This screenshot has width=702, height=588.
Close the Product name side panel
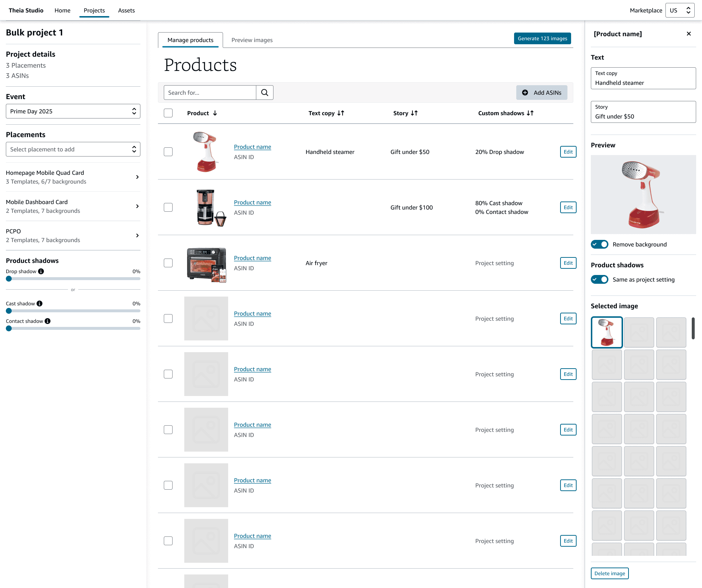689,34
